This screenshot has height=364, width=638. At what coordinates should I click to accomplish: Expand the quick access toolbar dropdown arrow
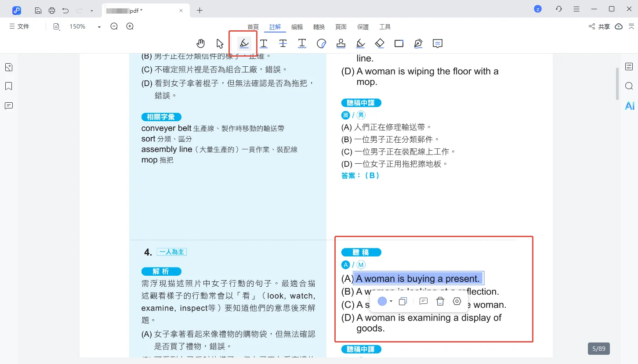[91, 10]
